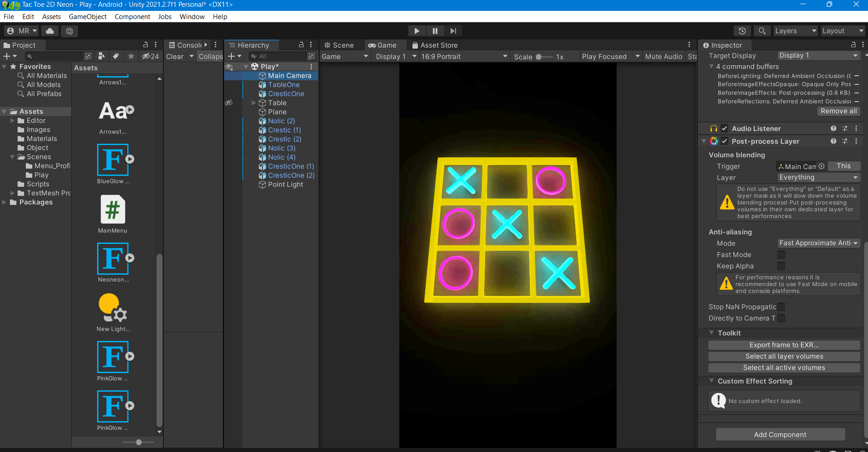The width and height of the screenshot is (868, 452).
Task: Click the This trigger button
Action: [844, 166]
